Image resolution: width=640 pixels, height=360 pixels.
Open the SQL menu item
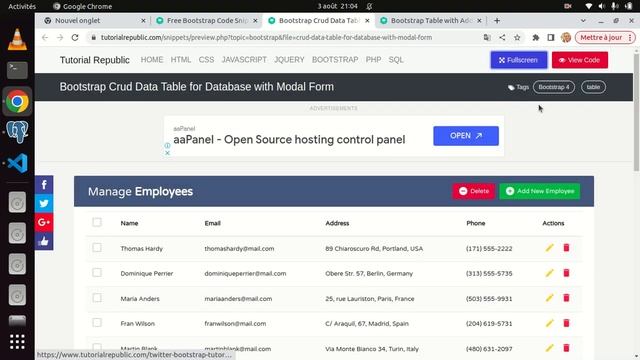[396, 60]
